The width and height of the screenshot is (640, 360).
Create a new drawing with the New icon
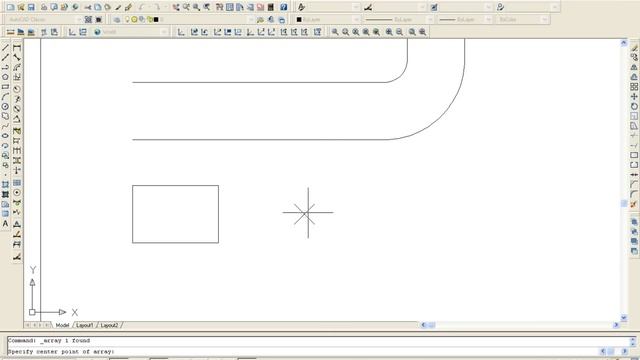click(x=11, y=7)
